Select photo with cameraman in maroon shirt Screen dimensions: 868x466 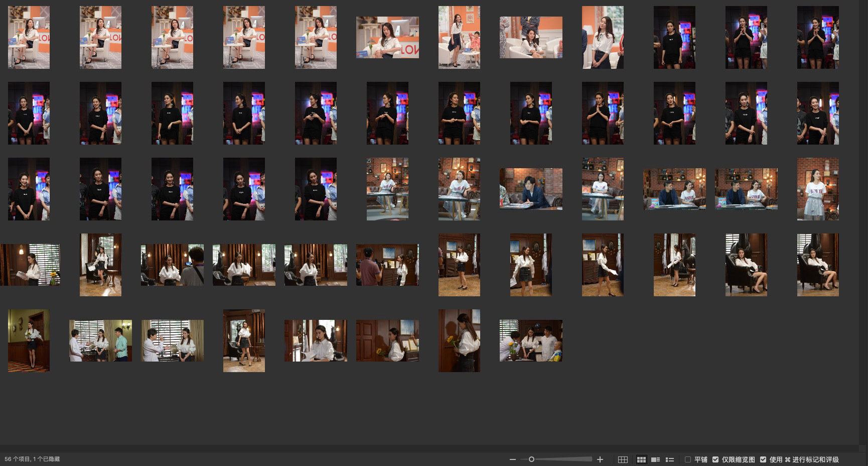387,265
